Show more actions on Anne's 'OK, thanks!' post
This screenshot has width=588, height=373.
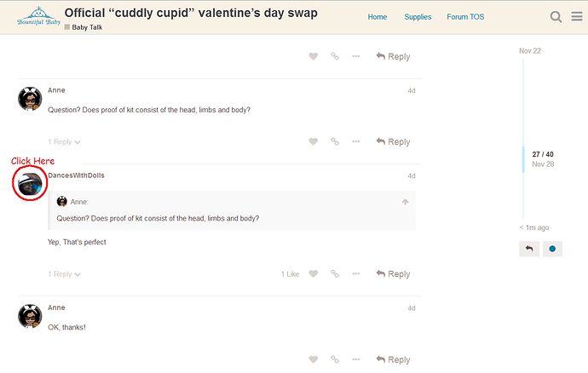[x=356, y=359]
